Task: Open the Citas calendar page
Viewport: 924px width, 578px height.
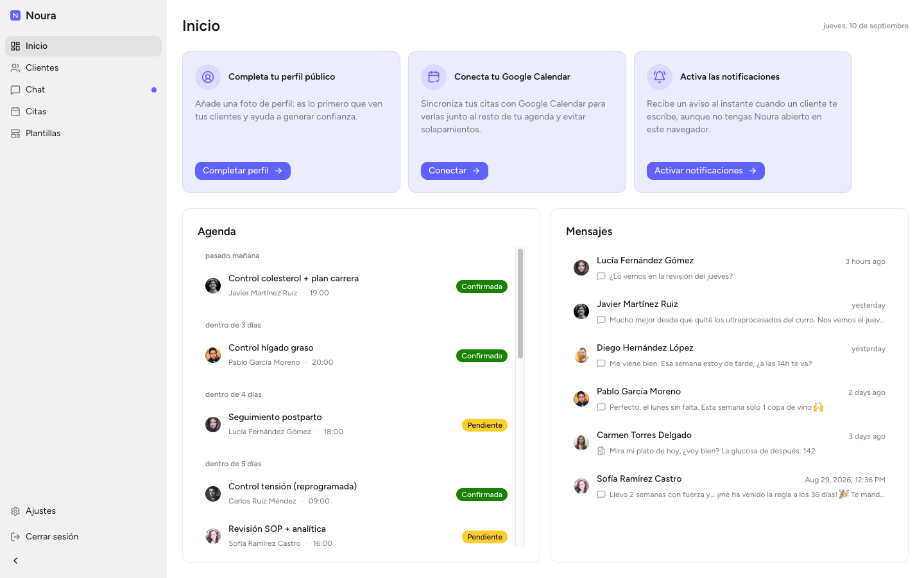Action: [83, 112]
